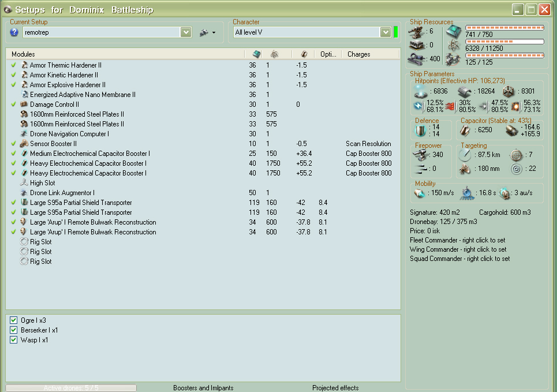This screenshot has height=392, width=557.
Task: Click the structure hitpoints icon
Action: tap(509, 92)
